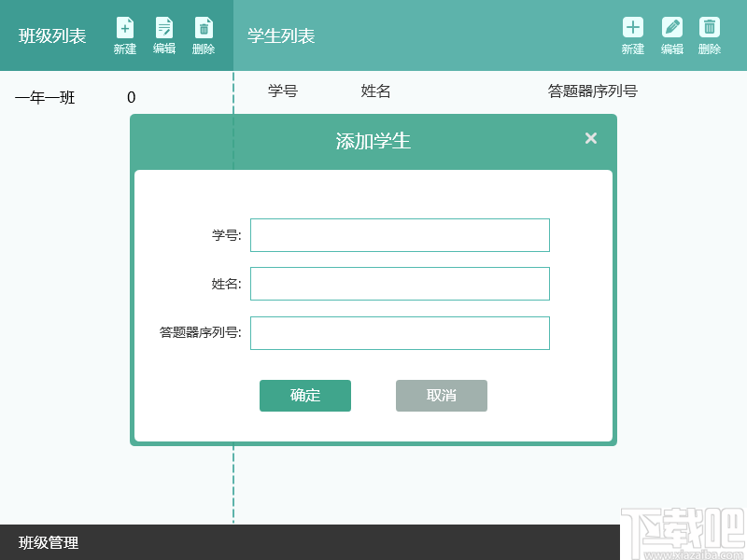Click the document-plus icon above 新建 label
The height and width of the screenshot is (560, 747).
124,26
